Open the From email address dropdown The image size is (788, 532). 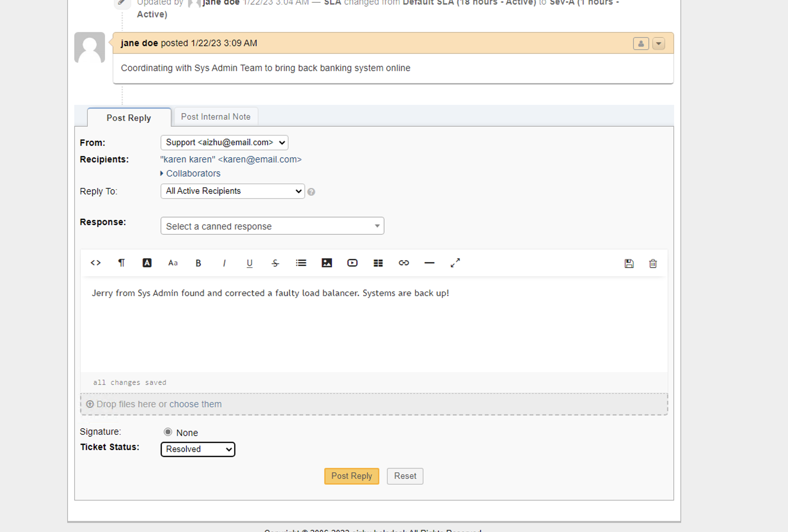point(225,142)
